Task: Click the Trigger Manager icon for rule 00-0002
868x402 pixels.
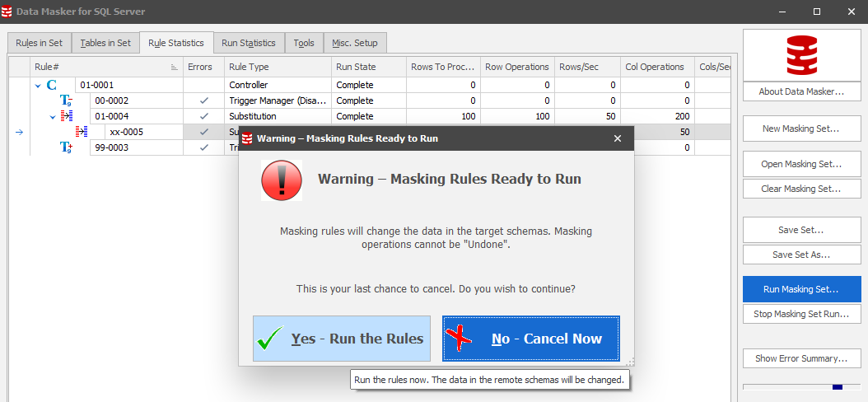Action: (x=66, y=100)
